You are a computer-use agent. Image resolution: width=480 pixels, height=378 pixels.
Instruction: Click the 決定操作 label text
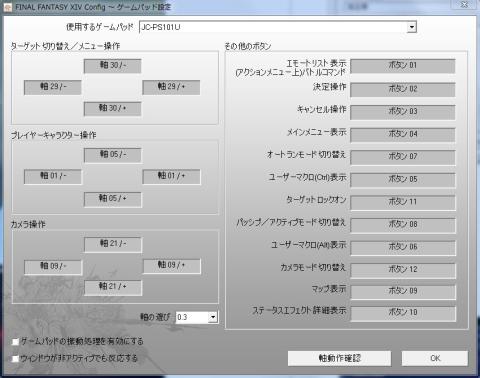(x=329, y=87)
